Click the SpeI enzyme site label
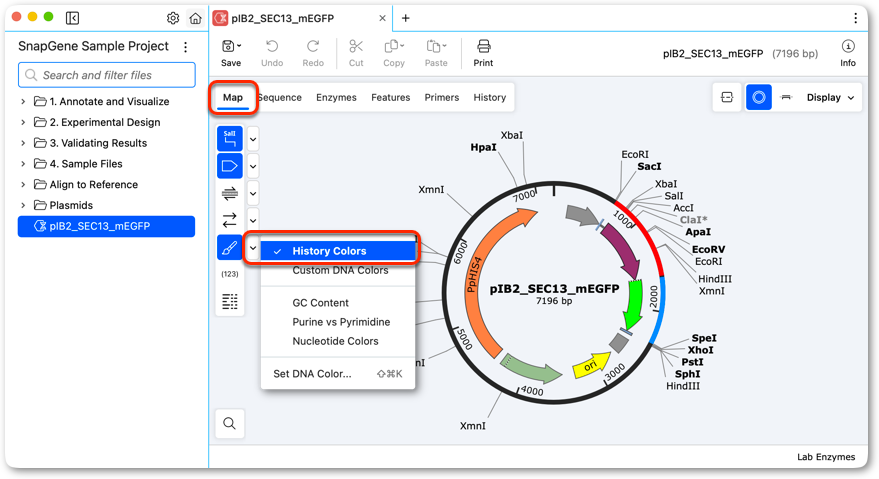879x479 pixels. [x=704, y=338]
